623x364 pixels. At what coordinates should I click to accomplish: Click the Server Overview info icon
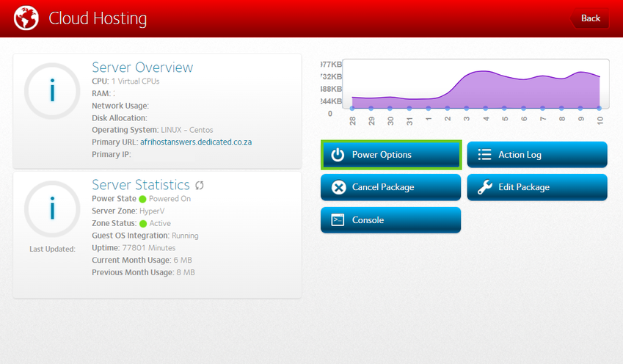tap(52, 91)
